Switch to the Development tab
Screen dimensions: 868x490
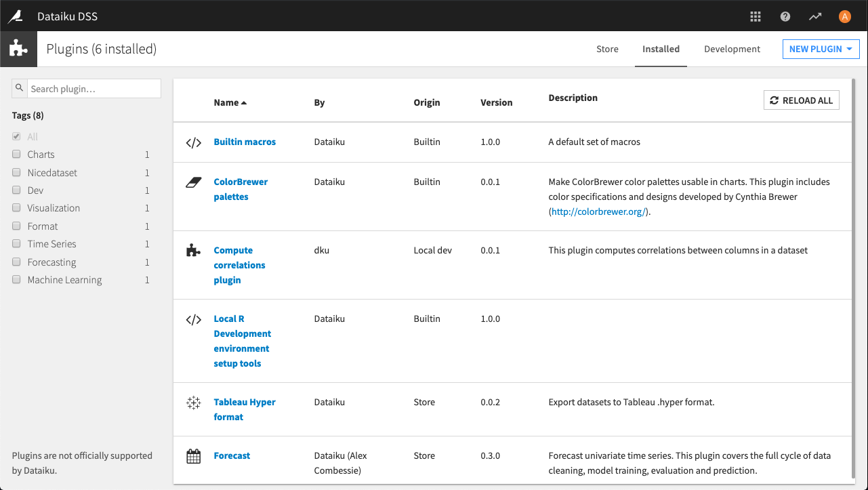pos(732,49)
